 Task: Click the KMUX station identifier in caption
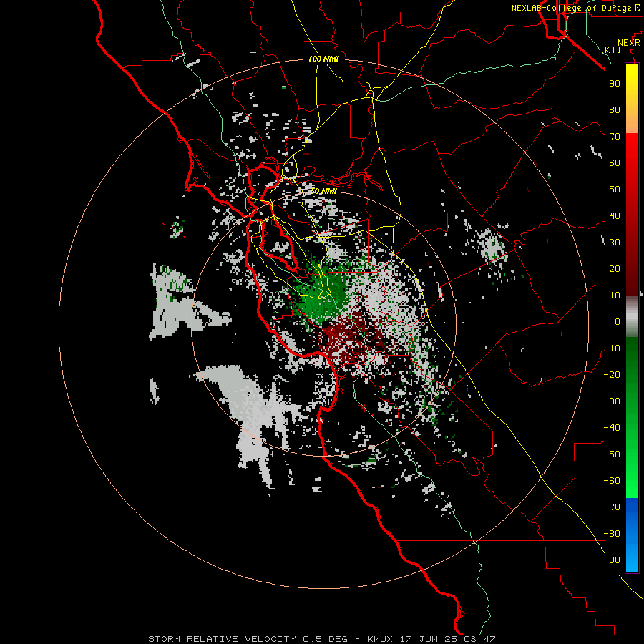379,639
